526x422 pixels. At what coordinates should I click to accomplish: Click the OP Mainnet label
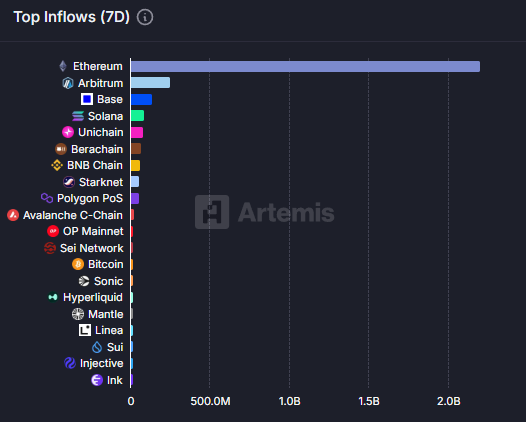pyautogui.click(x=93, y=231)
